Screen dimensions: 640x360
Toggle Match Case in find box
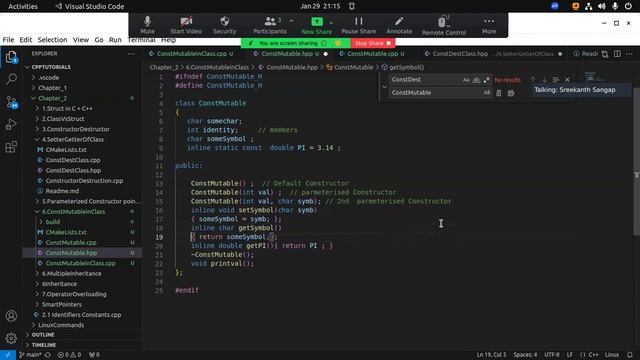coord(466,80)
